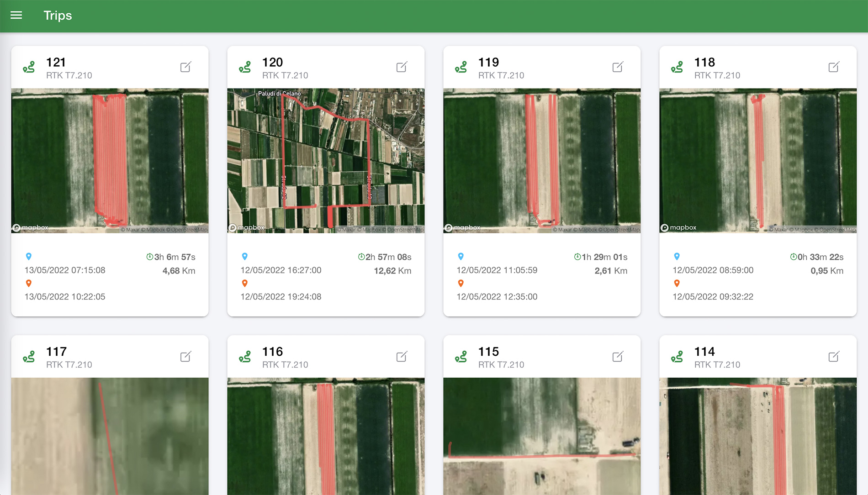This screenshot has width=868, height=495.
Task: Edit trip 116 via the pencil icon
Action: pyautogui.click(x=402, y=357)
